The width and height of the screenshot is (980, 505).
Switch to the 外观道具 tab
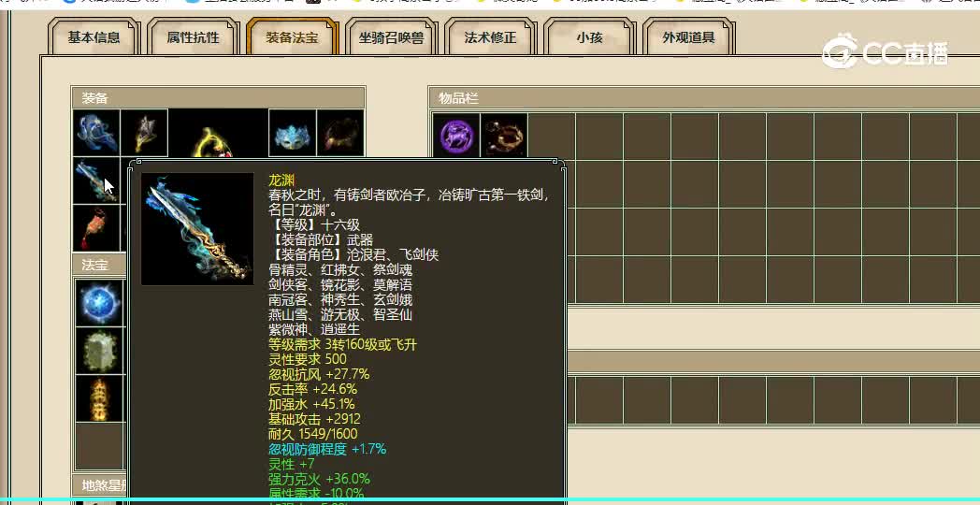689,36
